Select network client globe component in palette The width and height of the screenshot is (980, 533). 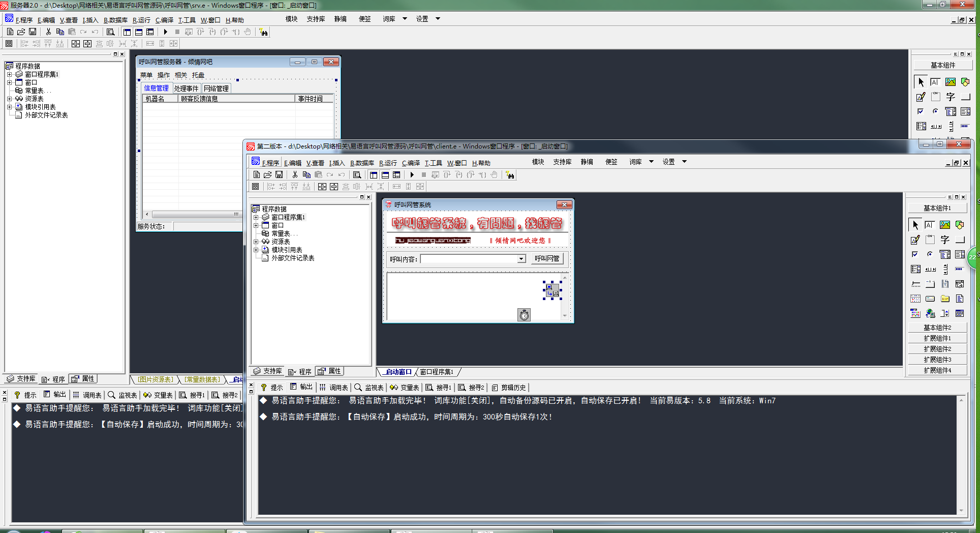coord(930,313)
